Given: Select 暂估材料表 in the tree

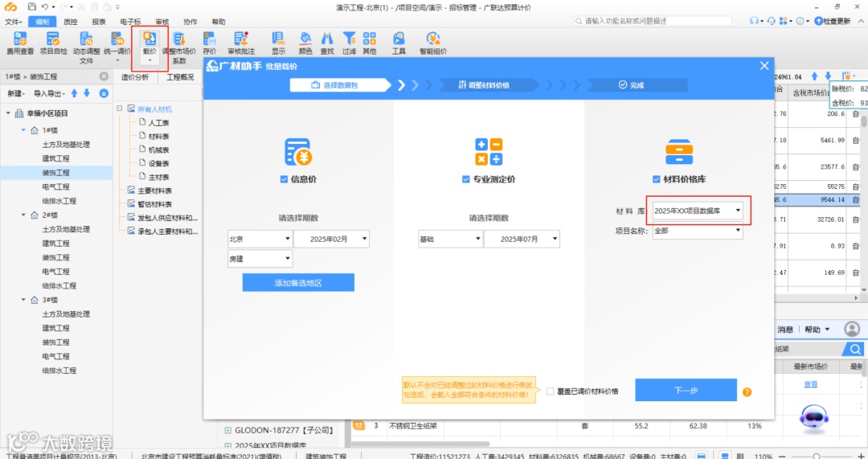Looking at the screenshot, I should click(154, 204).
